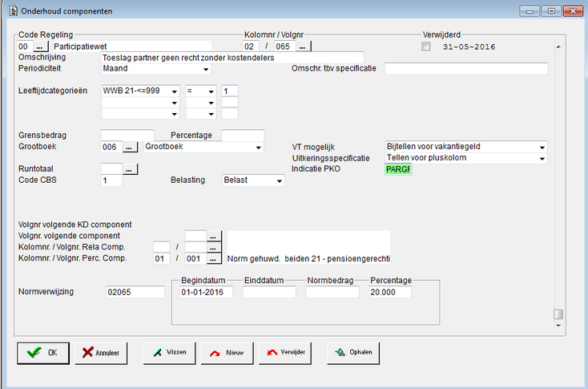The image size is (588, 389).
Task: Open lookup for Kolomnr. / Volgnr. Perc. Comp.
Action: [214, 259]
